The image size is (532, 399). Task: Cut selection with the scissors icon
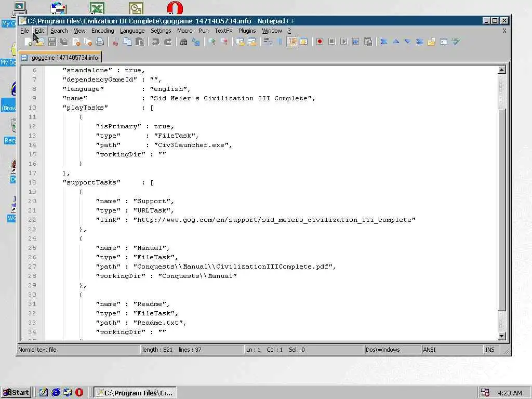(116, 42)
